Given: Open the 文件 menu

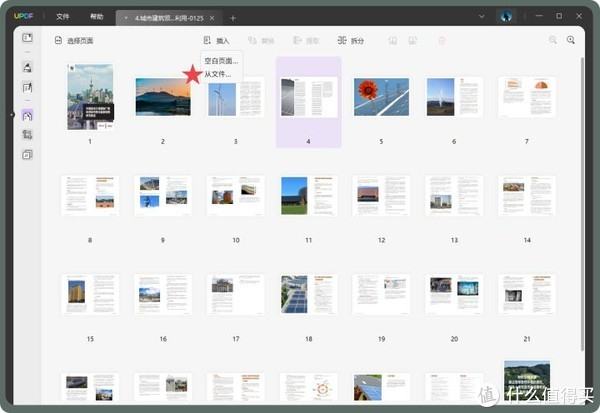Looking at the screenshot, I should pos(62,16).
